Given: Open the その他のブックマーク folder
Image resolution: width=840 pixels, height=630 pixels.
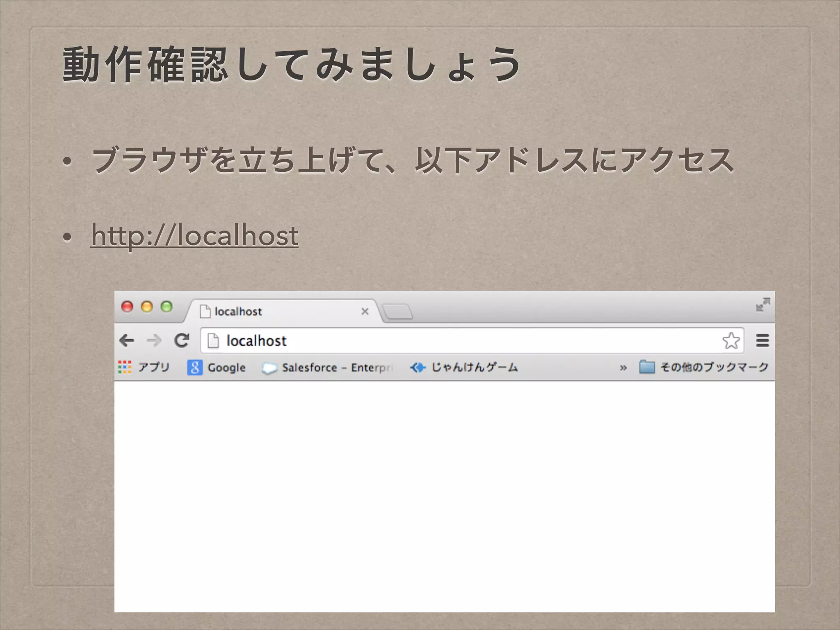Looking at the screenshot, I should 704,367.
